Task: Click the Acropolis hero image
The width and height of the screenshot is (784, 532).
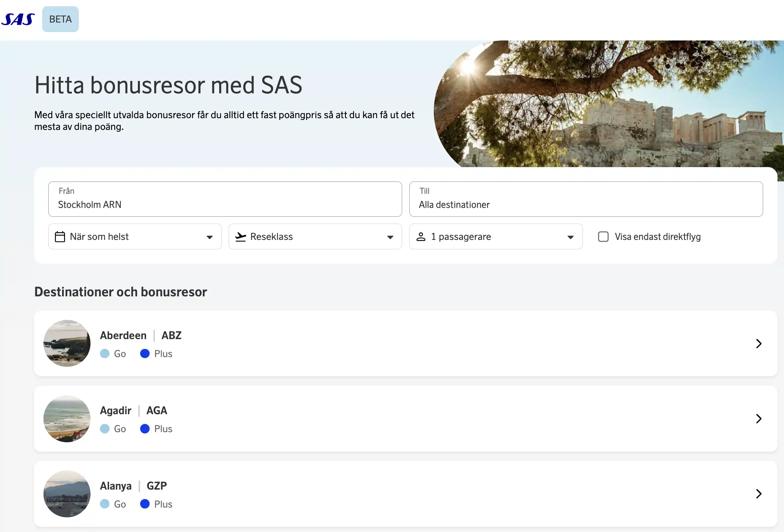Action: 609,104
